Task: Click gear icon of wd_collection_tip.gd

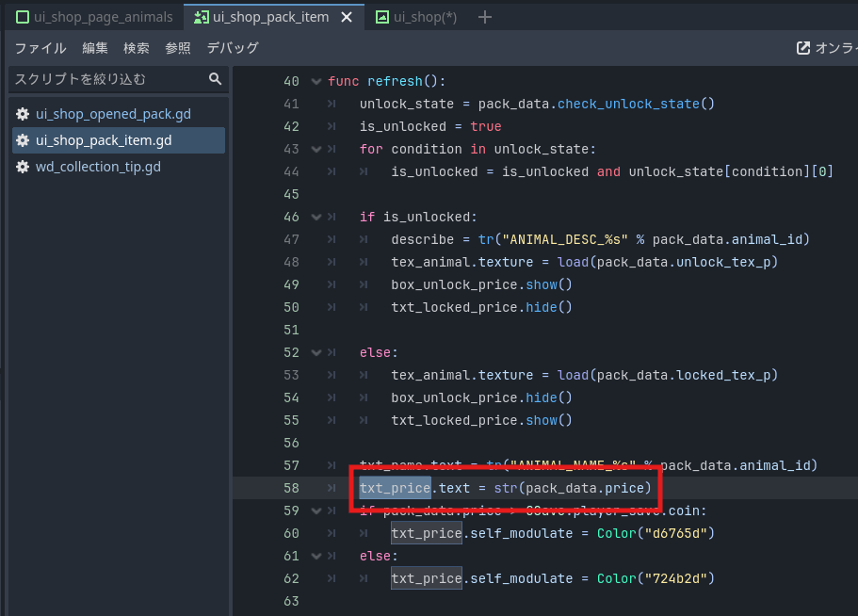Action: pos(23,167)
